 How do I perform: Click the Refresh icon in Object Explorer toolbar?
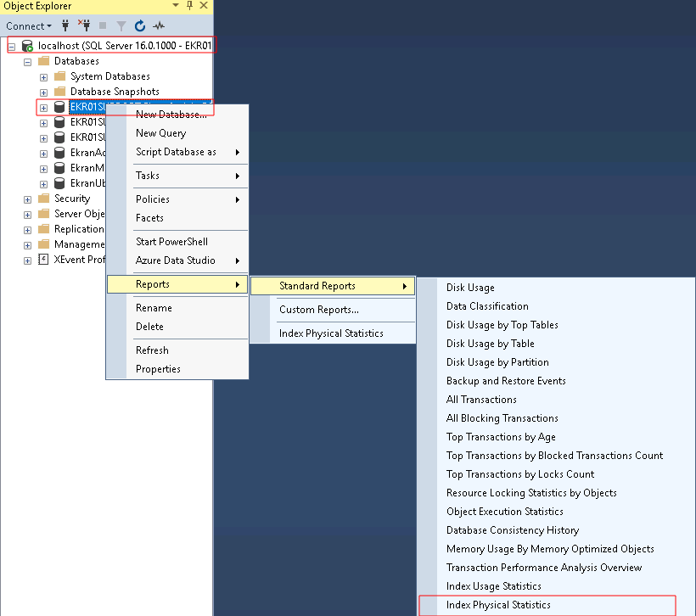pyautogui.click(x=139, y=26)
